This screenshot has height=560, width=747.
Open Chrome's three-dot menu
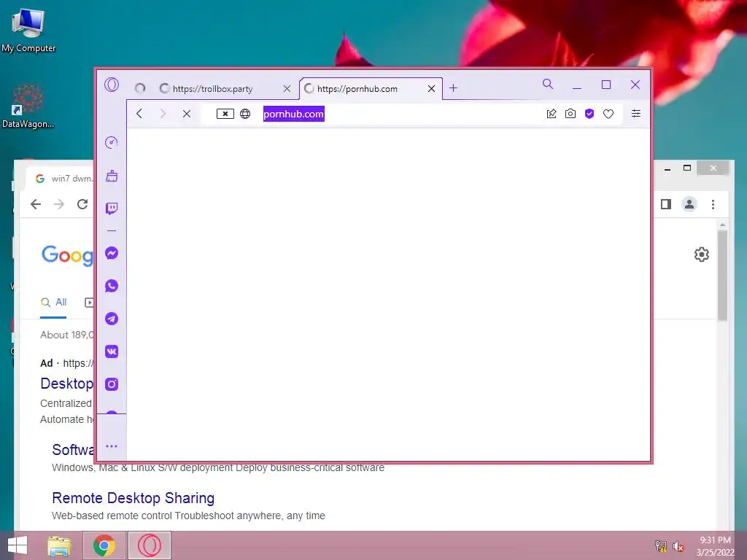tap(713, 204)
